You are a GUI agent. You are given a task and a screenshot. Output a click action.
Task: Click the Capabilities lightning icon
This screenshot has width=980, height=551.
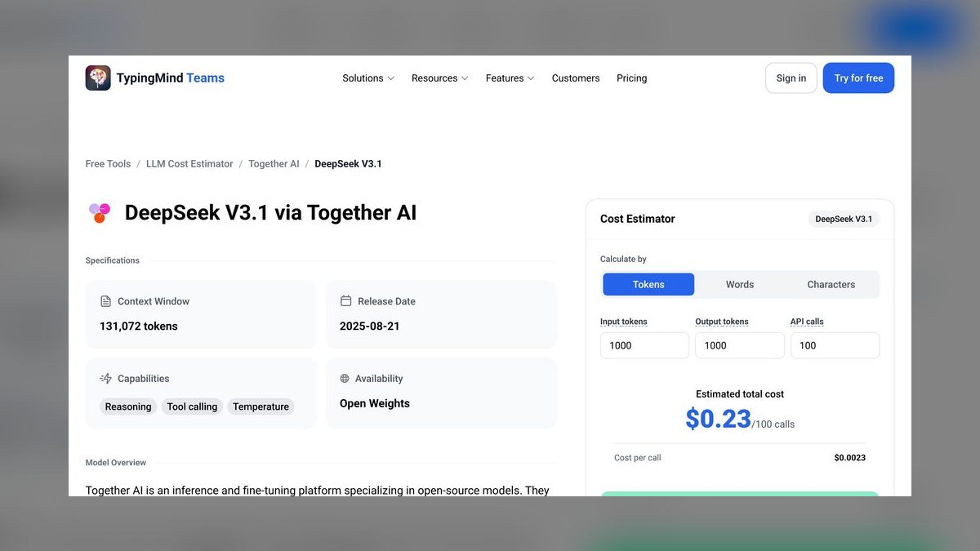(x=105, y=379)
